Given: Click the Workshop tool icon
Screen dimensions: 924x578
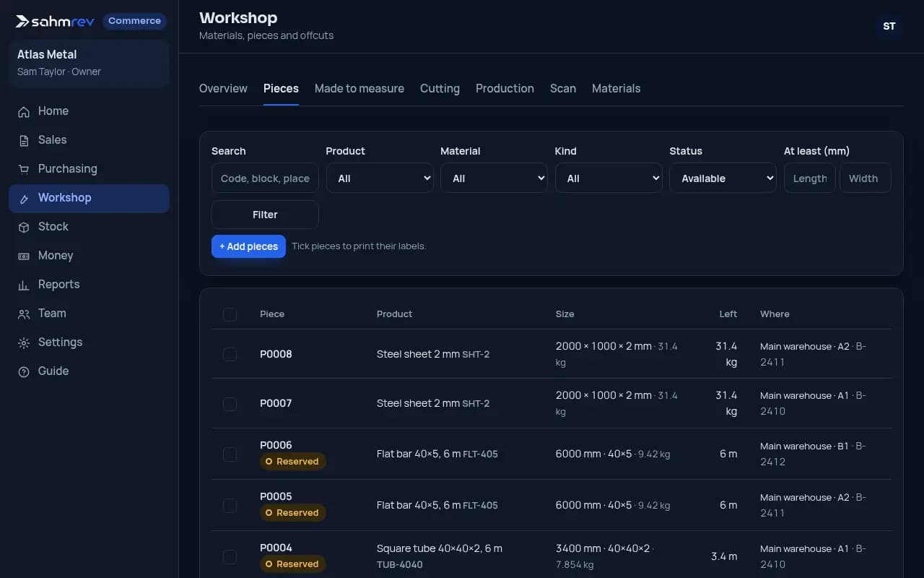Looking at the screenshot, I should tap(24, 198).
